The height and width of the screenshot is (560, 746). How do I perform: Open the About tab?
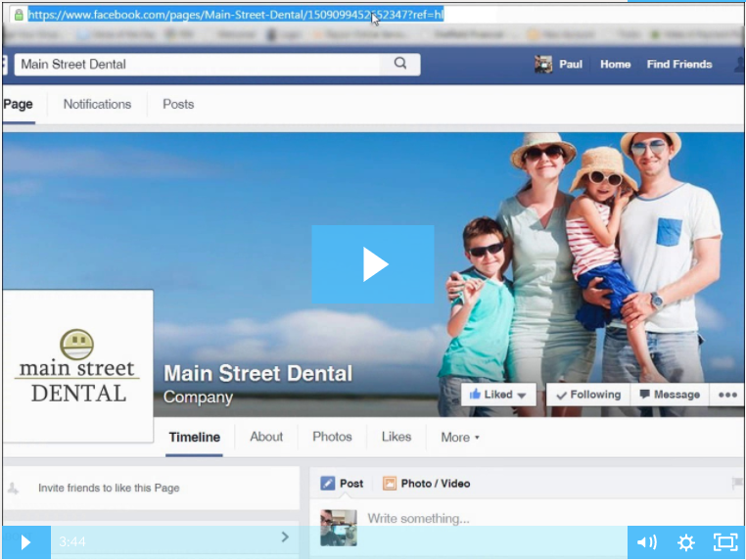pyautogui.click(x=266, y=437)
